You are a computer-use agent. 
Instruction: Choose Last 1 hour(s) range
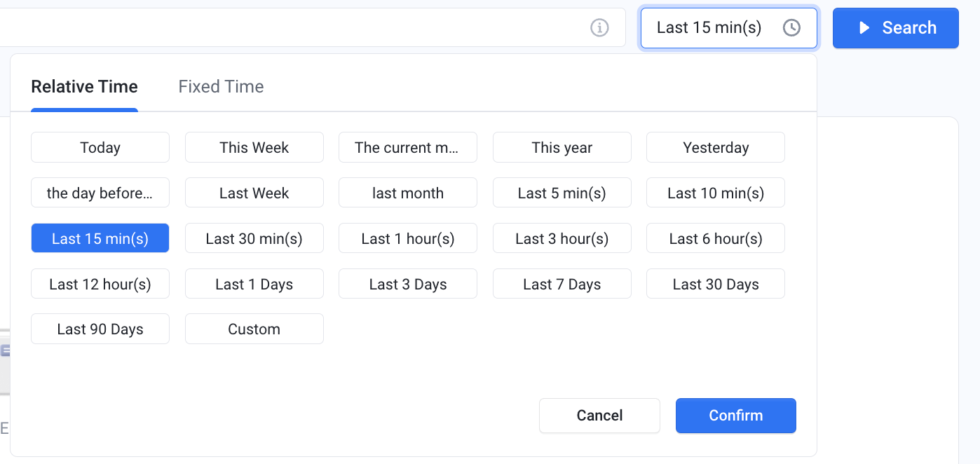point(408,238)
